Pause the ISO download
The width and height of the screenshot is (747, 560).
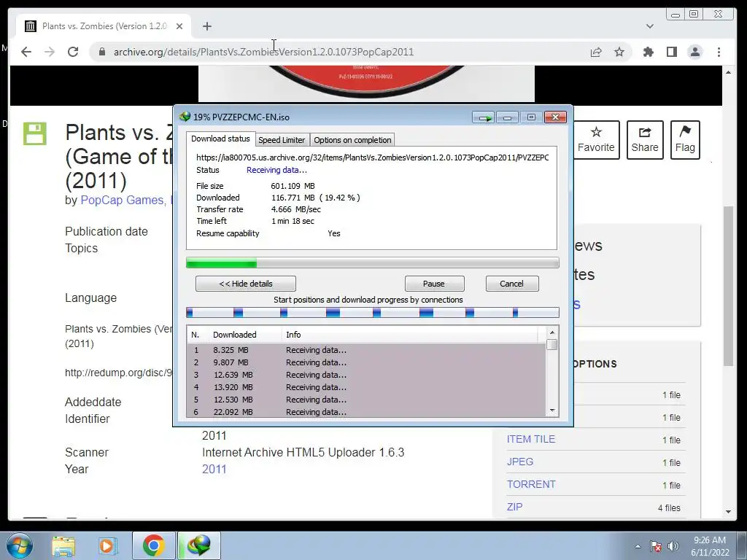click(434, 284)
